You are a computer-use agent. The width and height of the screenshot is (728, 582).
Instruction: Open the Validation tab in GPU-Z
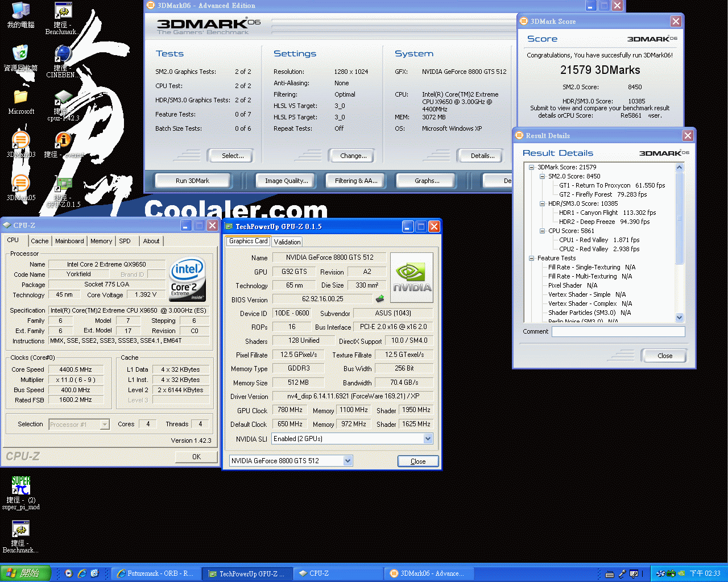pos(287,242)
